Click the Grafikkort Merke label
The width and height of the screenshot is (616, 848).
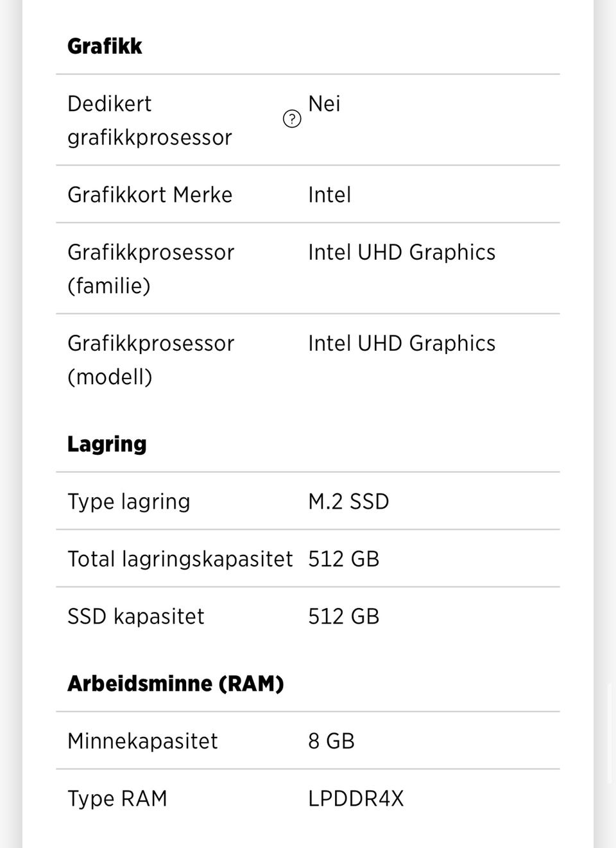(x=150, y=194)
